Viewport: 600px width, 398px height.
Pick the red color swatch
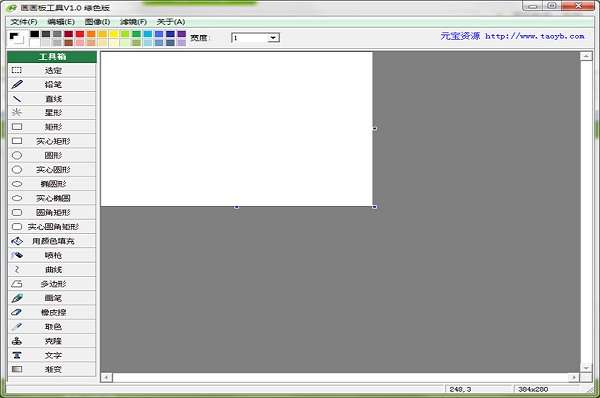pos(80,34)
